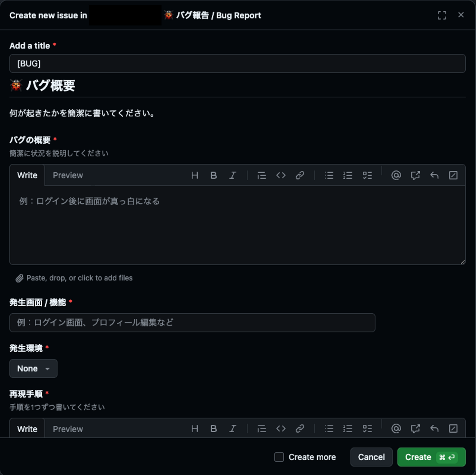Screen dimensions: 476x475
Task: Mention a user in the バグの概要 editor
Action: 396,175
